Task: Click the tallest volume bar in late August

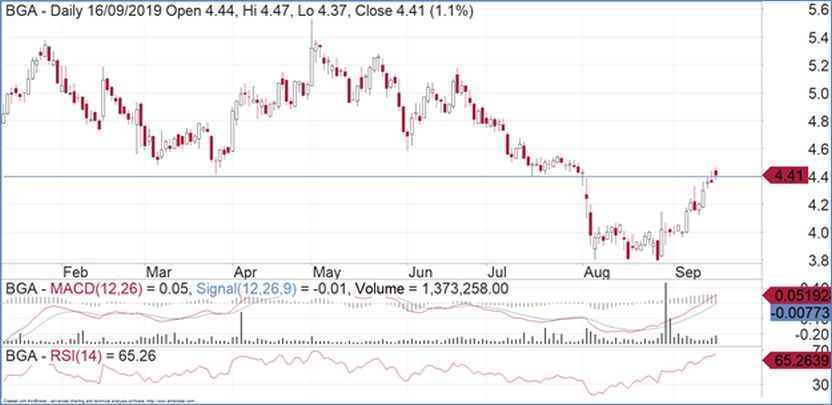Action: (x=665, y=312)
